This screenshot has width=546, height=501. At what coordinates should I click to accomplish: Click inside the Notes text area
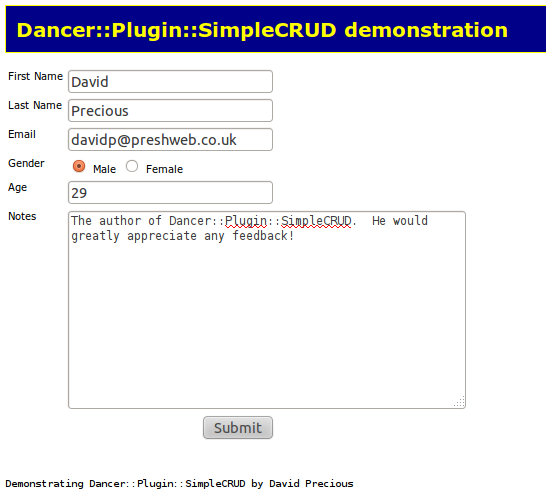coord(267,310)
